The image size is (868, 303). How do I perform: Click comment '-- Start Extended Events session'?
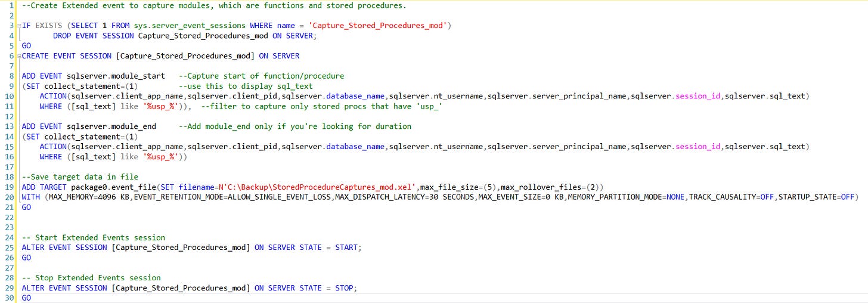[94, 237]
